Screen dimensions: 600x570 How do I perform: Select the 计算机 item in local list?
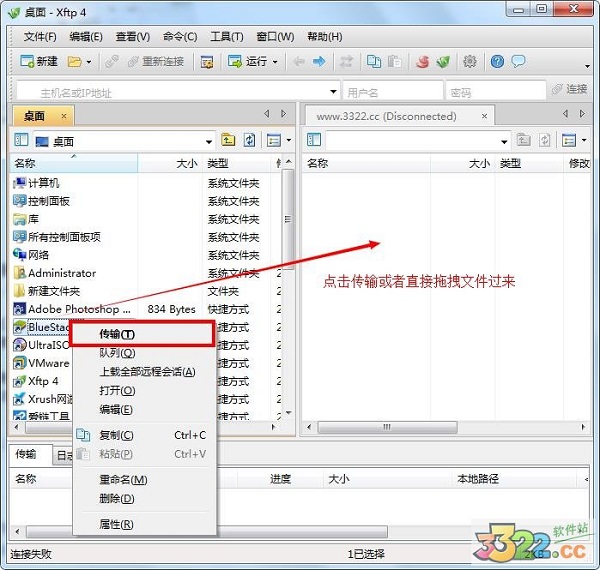click(x=37, y=183)
